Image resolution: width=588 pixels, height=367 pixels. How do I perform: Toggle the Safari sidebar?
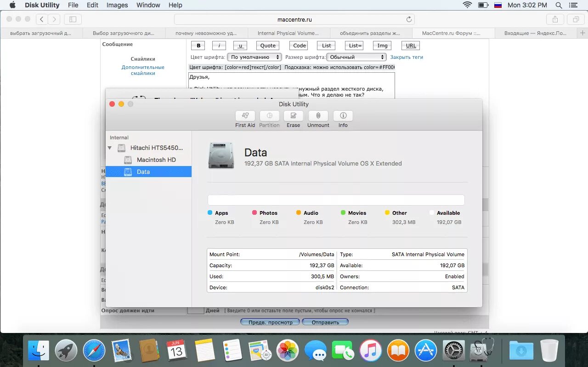coord(73,19)
